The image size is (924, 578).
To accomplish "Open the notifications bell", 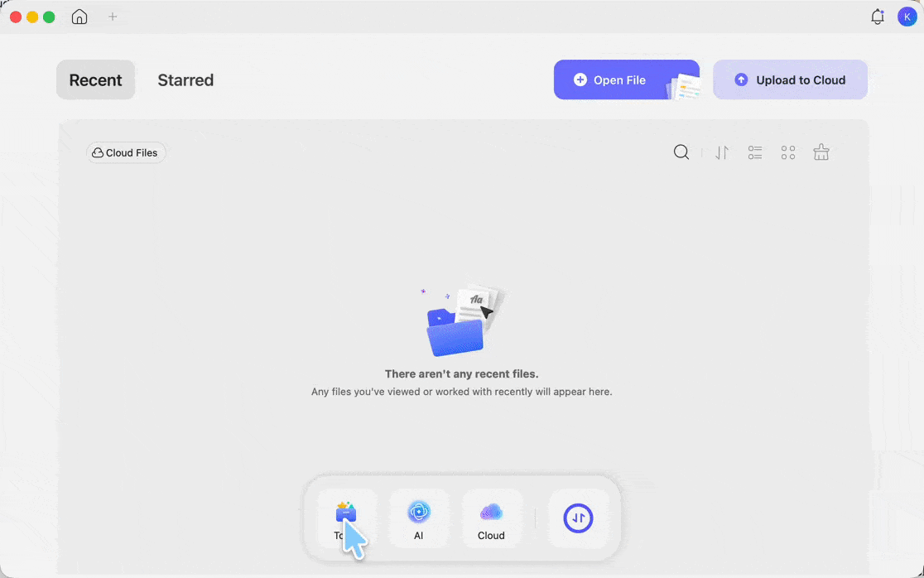I will point(878,17).
